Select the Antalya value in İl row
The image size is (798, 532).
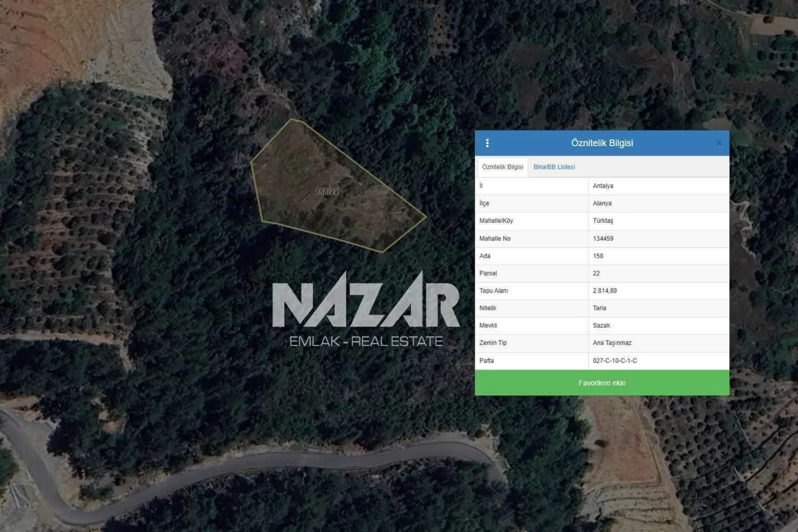603,186
